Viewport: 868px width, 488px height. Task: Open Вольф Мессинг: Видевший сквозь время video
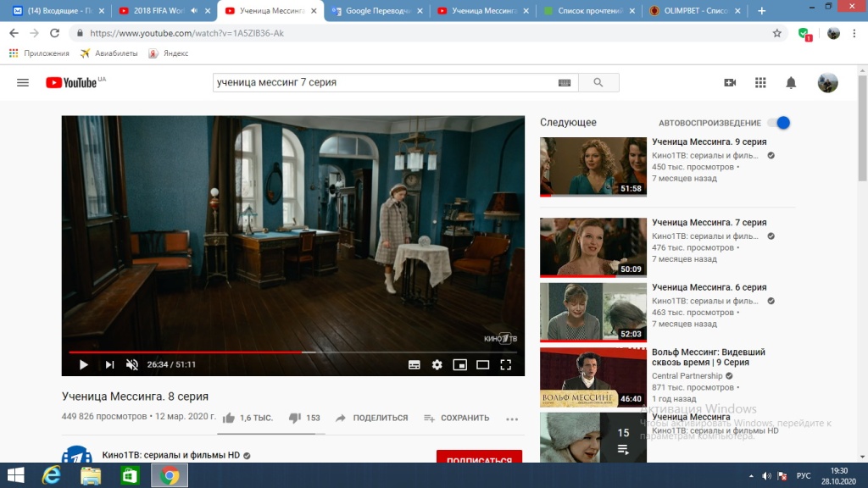click(x=593, y=377)
